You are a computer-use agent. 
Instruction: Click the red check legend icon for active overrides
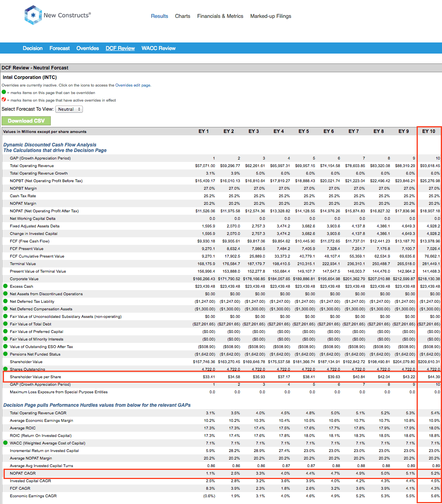[4, 100]
